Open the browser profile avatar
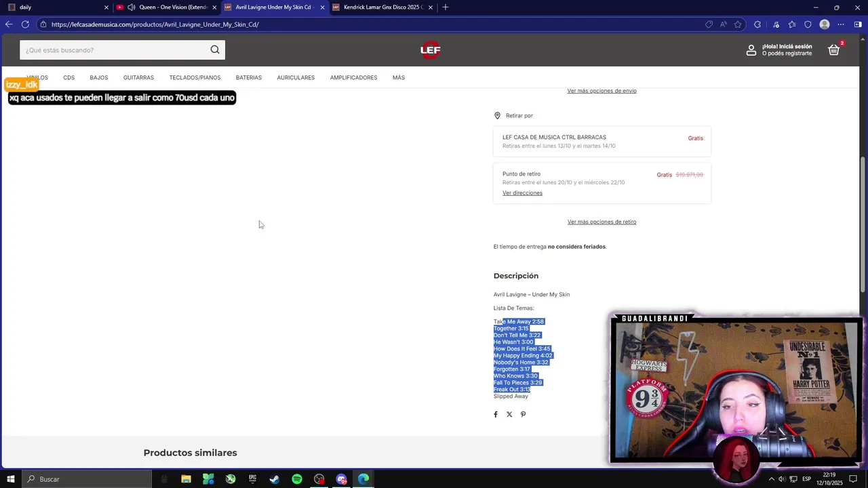 click(825, 24)
